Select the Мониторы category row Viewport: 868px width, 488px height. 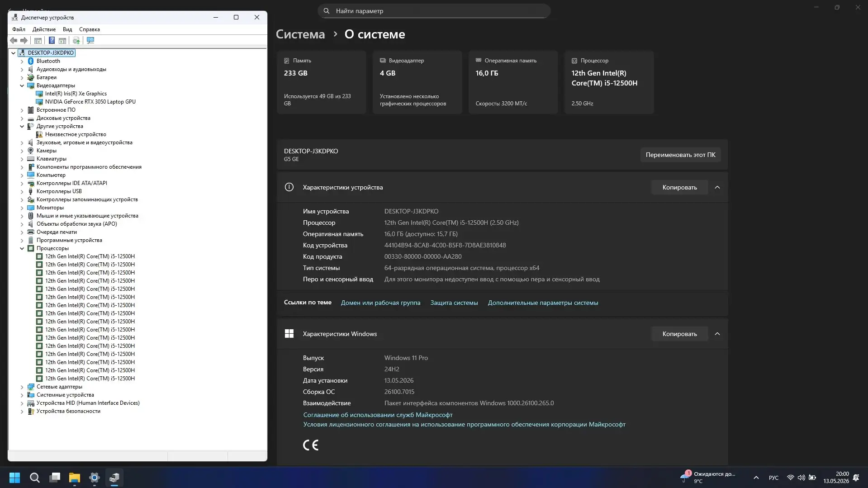point(50,208)
